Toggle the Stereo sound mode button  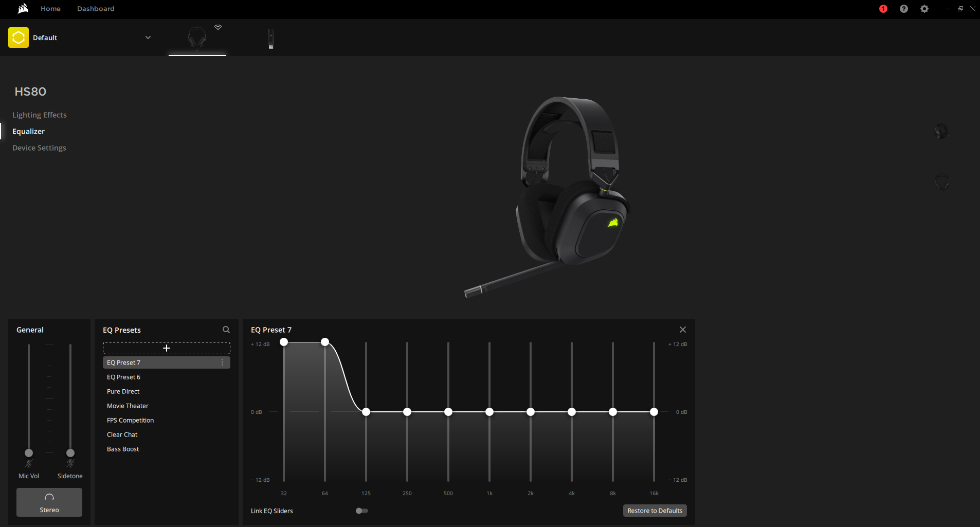pos(49,502)
